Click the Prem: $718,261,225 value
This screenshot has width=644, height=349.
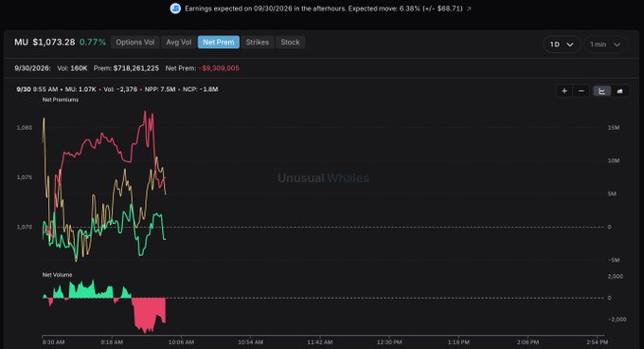tap(126, 68)
